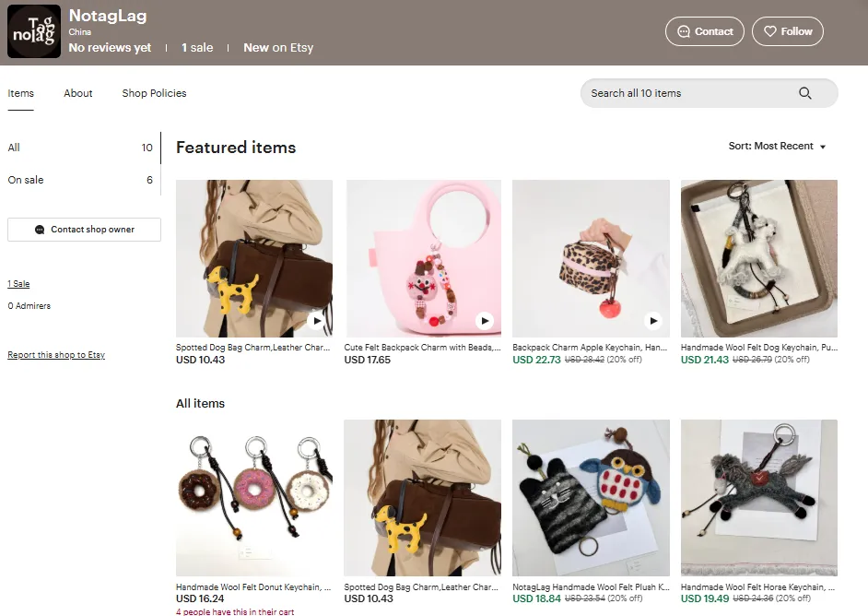The image size is (868, 616).
Task: Open the Shop Policies tab
Action: click(154, 93)
